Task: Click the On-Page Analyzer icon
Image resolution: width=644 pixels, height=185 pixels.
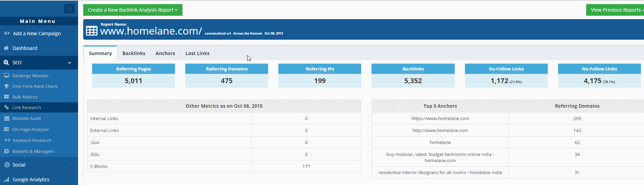Action: tap(7, 129)
